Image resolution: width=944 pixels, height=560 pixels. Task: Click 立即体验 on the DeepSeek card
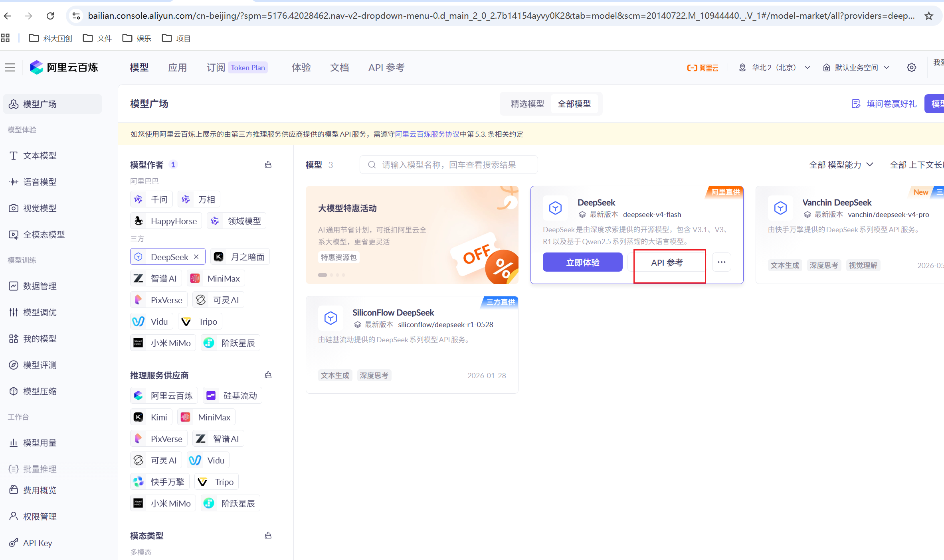tap(583, 262)
